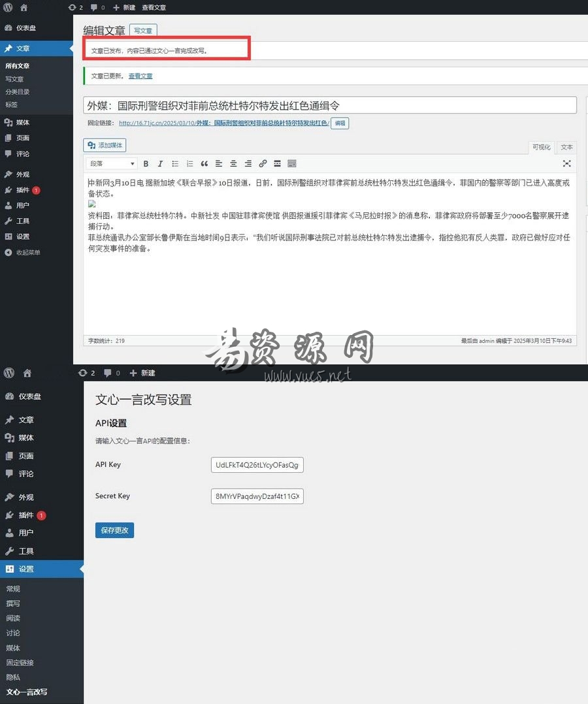Align text left
Image resolution: width=588 pixels, height=704 pixels.
tap(219, 164)
